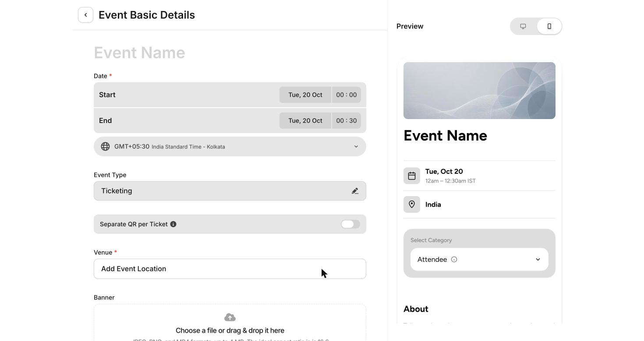644x341 pixels.
Task: Set the start time 00 : 00
Action: pyautogui.click(x=347, y=95)
